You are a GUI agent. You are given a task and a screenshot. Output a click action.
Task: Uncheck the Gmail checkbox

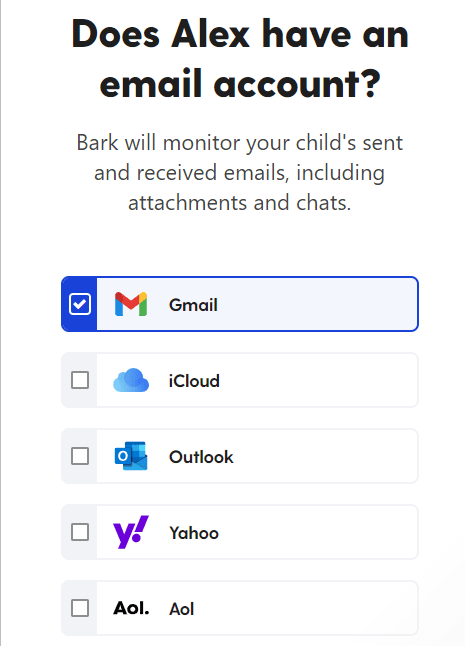[80, 304]
